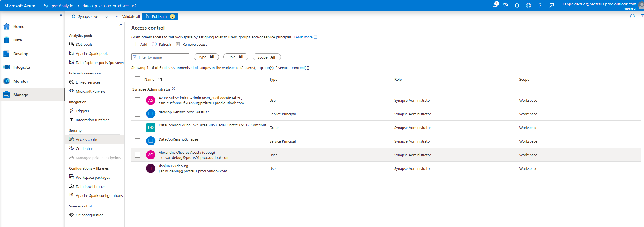Click the AO avatar for Alexandro Olivares
644x227 pixels.
(x=151, y=155)
